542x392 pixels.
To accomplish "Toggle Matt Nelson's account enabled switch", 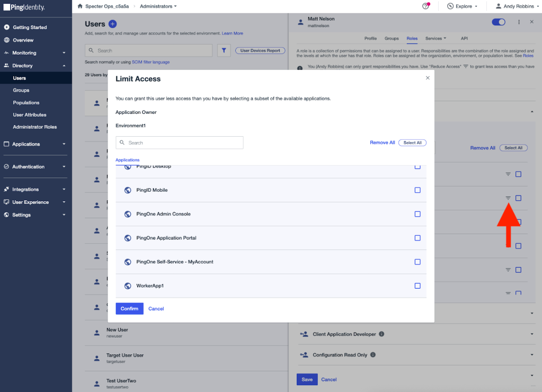I will click(499, 22).
